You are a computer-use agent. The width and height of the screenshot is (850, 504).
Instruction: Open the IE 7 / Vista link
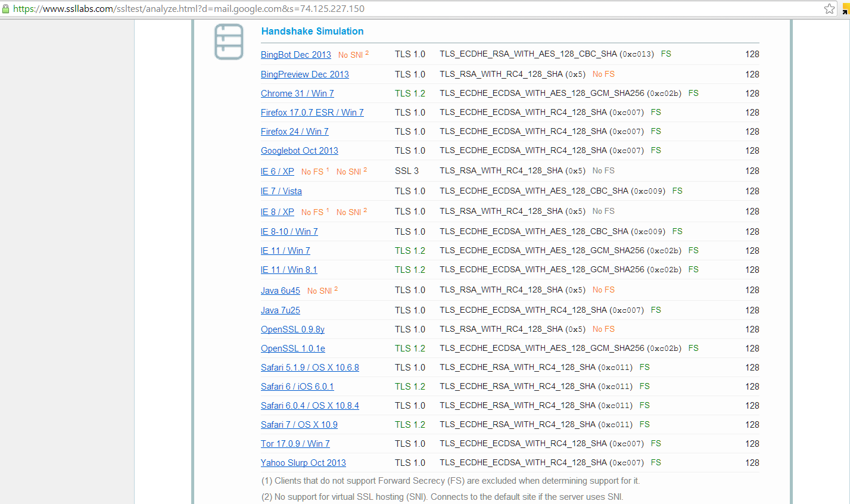click(x=281, y=191)
